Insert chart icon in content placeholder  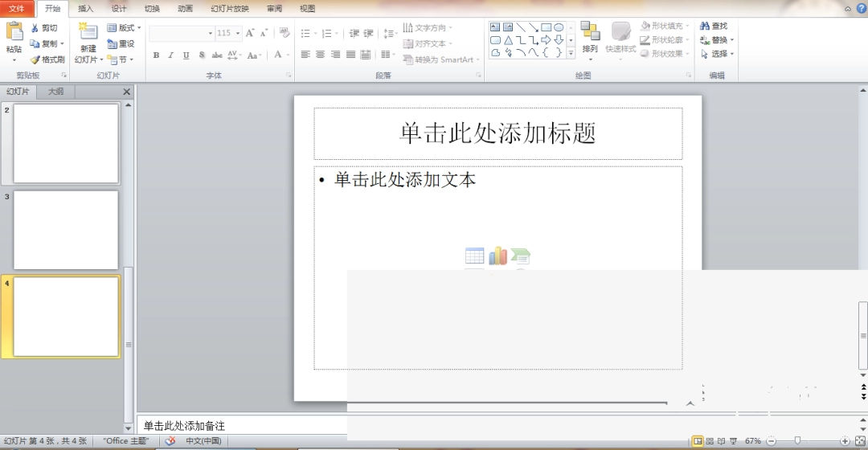[497, 256]
